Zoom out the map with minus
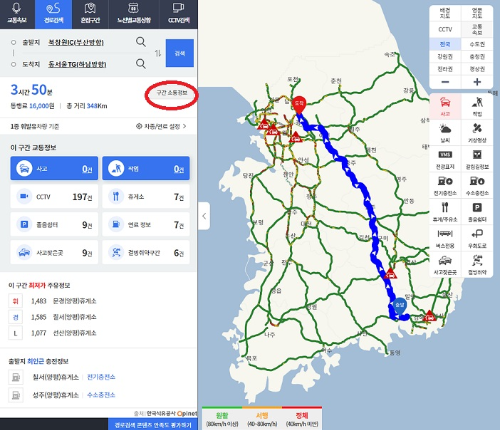Image resolution: width=500 pixels, height=430 pixels. pyautogui.click(x=445, y=82)
